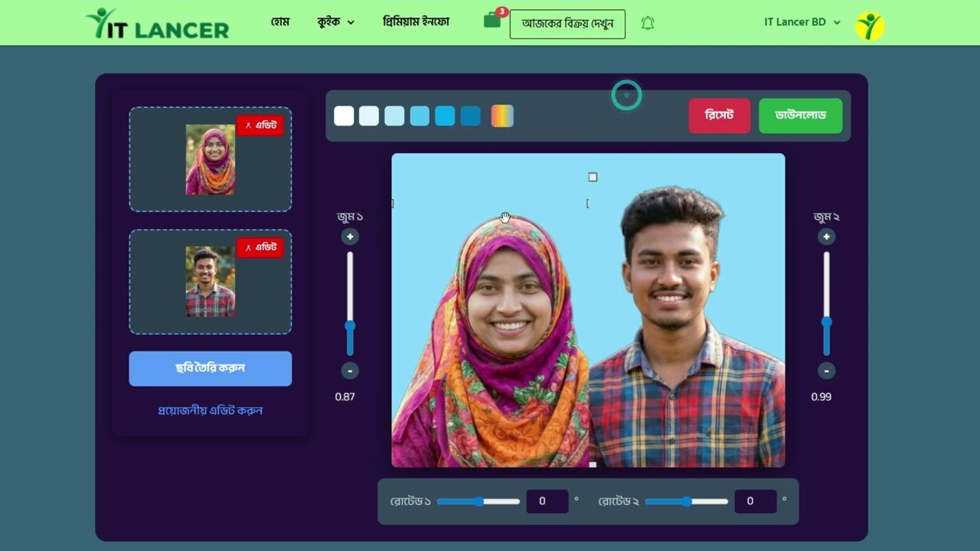The height and width of the screenshot is (551, 980).
Task: Click minus button below জুম ২ slider
Action: (826, 370)
